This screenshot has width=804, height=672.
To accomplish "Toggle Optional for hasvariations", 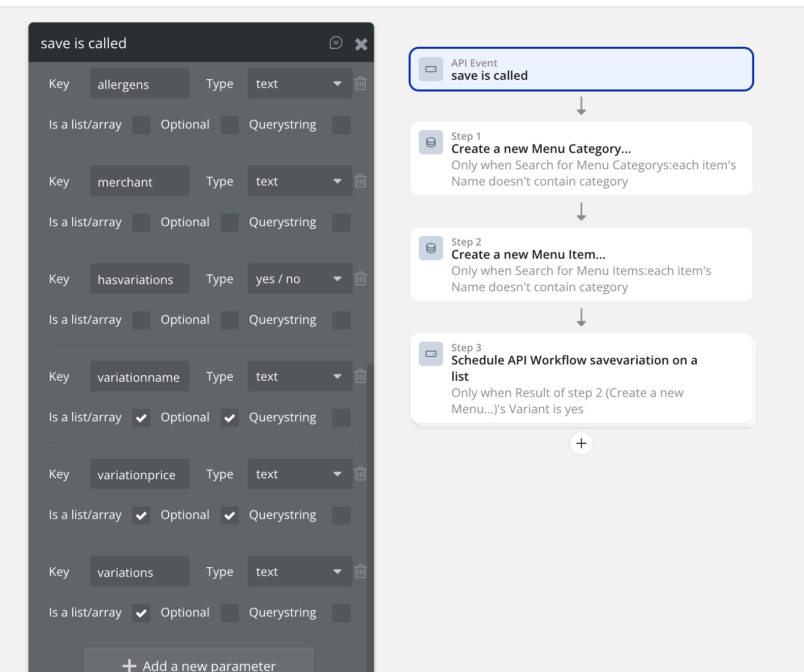I will (x=230, y=320).
